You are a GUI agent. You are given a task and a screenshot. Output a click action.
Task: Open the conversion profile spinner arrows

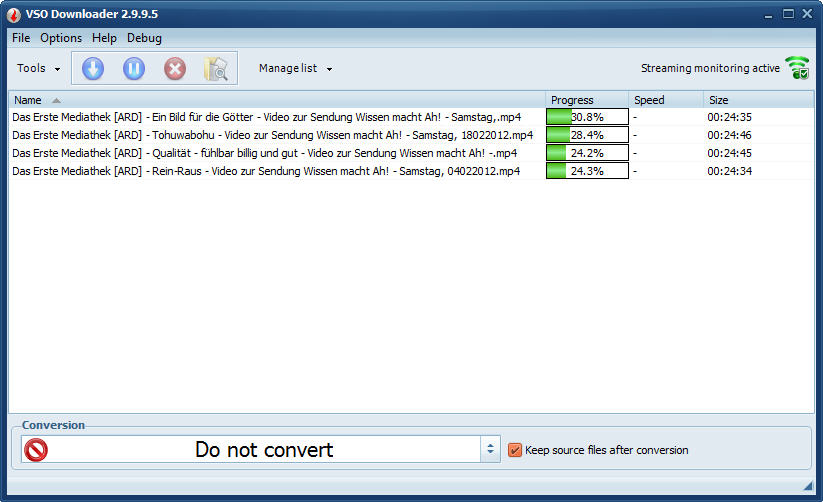coord(490,449)
